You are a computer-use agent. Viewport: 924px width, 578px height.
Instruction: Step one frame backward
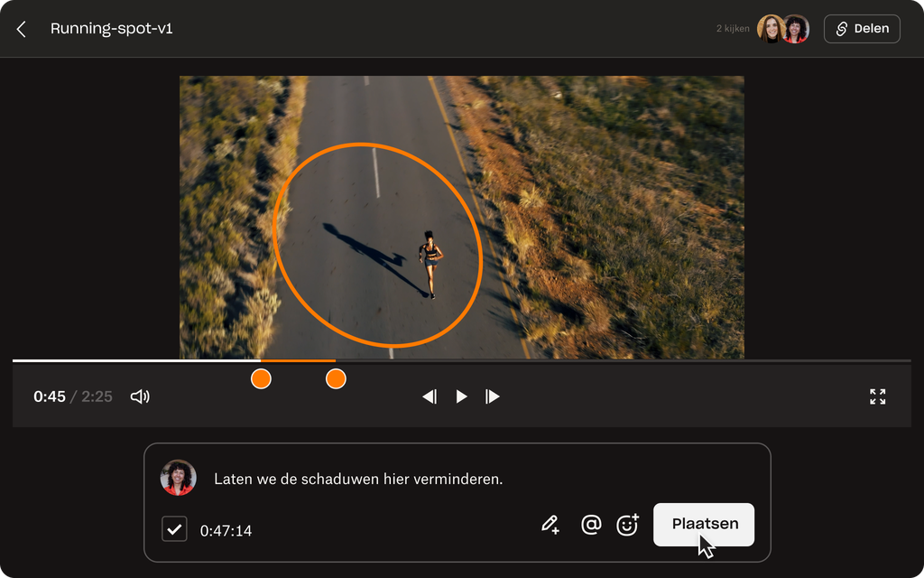(x=430, y=396)
